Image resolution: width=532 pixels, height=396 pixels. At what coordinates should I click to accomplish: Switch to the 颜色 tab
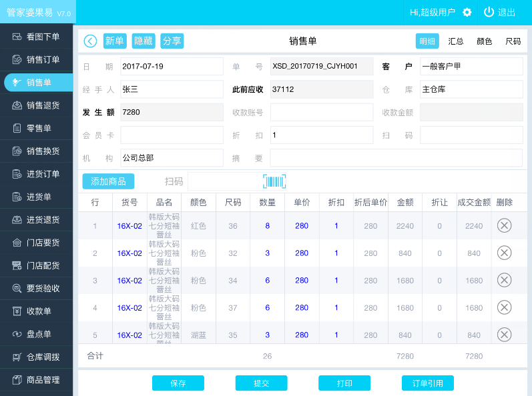(x=484, y=41)
